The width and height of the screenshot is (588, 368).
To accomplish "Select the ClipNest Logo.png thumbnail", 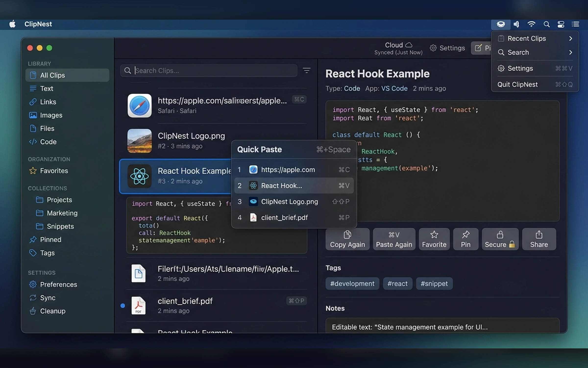I will tap(139, 141).
